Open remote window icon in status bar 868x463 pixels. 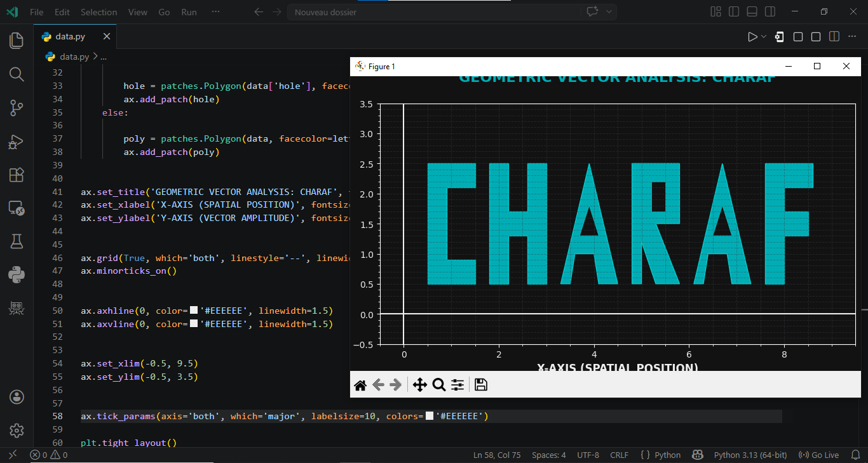(12, 455)
